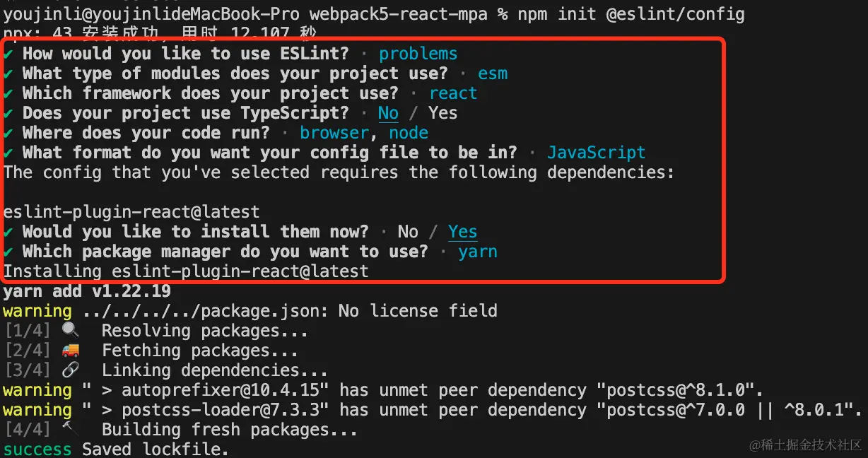This screenshot has height=458, width=868.
Task: Click the 'Building fresh packages...' text
Action: click(230, 430)
